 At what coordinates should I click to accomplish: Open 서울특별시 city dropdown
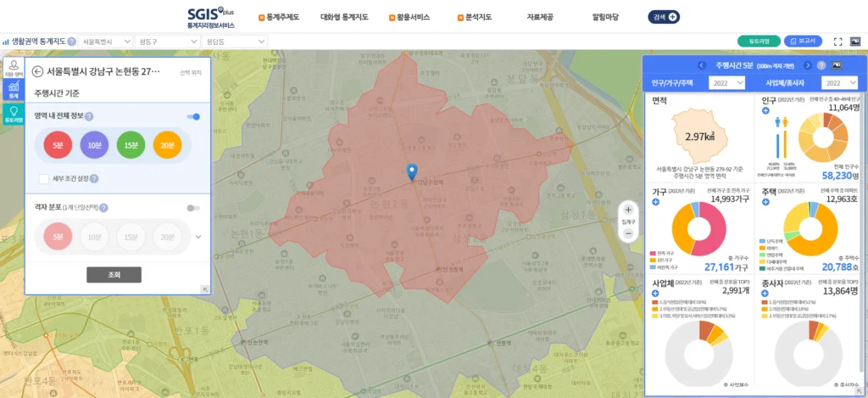point(106,42)
